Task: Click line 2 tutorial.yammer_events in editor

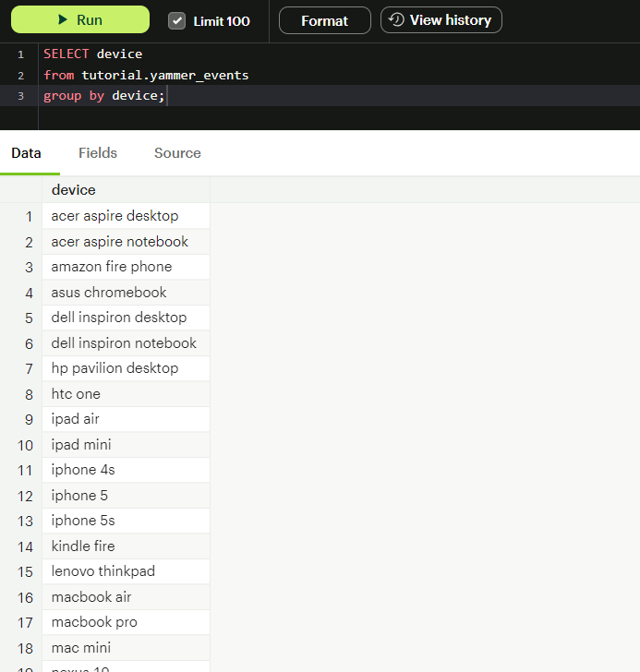Action: pos(165,76)
